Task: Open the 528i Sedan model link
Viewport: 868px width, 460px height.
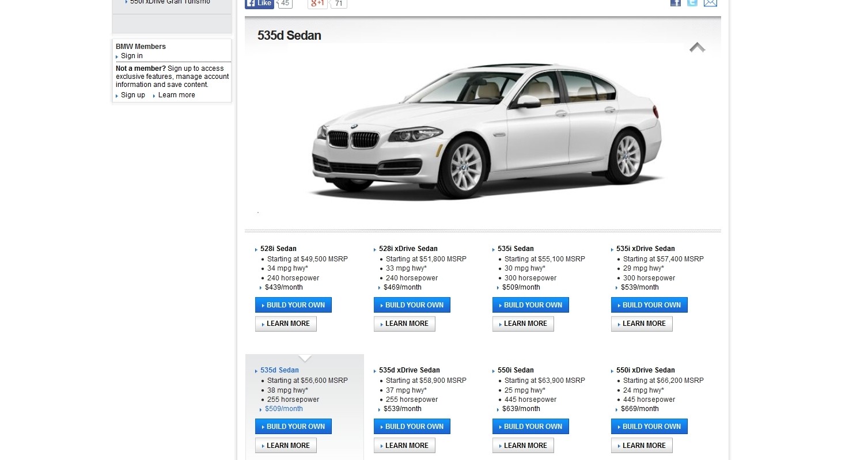Action: click(x=278, y=249)
